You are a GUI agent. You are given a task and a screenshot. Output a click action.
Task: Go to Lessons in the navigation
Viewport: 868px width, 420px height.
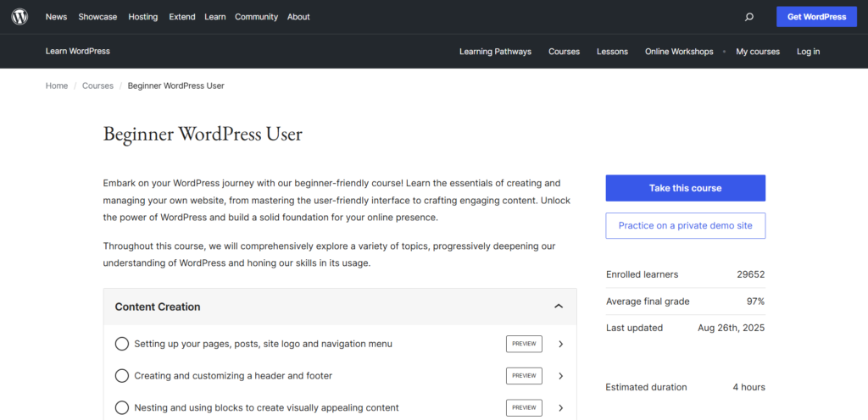612,52
